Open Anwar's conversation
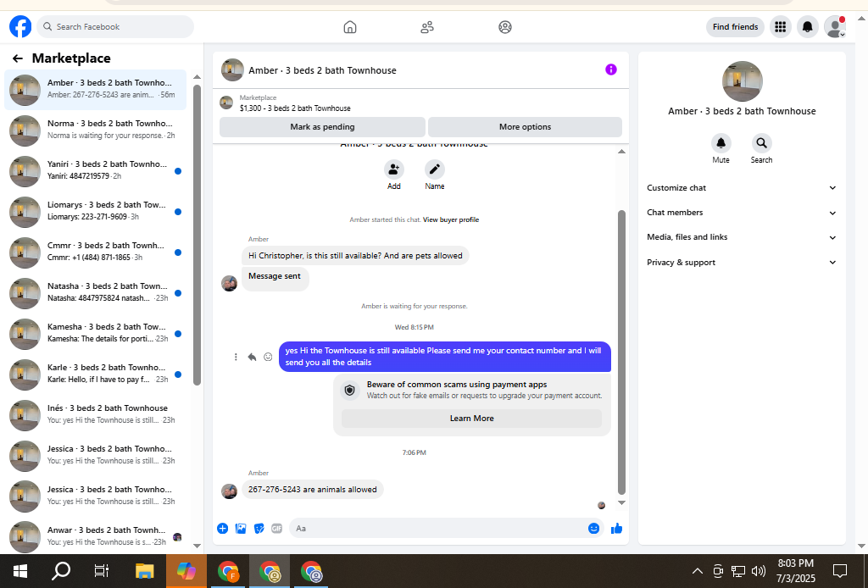This screenshot has width=868, height=588. [x=95, y=537]
